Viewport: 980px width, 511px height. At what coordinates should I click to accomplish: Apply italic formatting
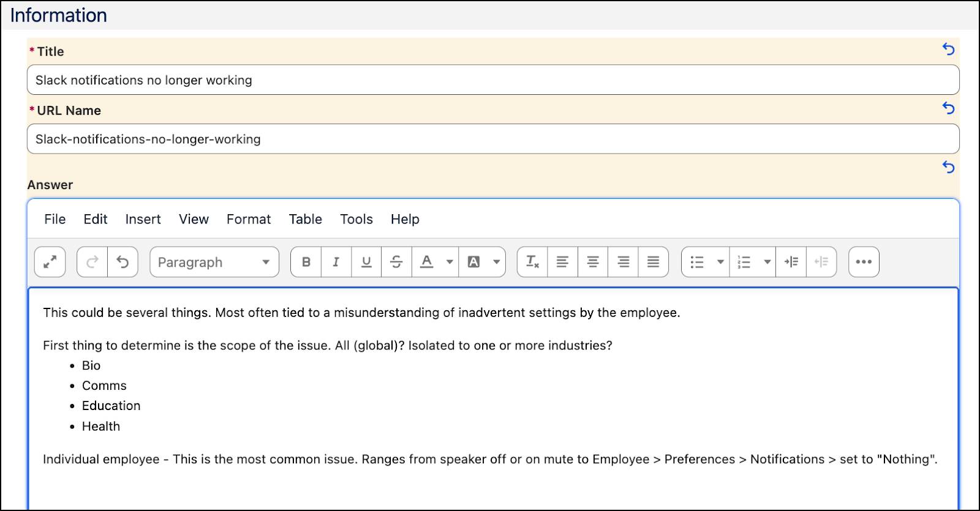336,262
